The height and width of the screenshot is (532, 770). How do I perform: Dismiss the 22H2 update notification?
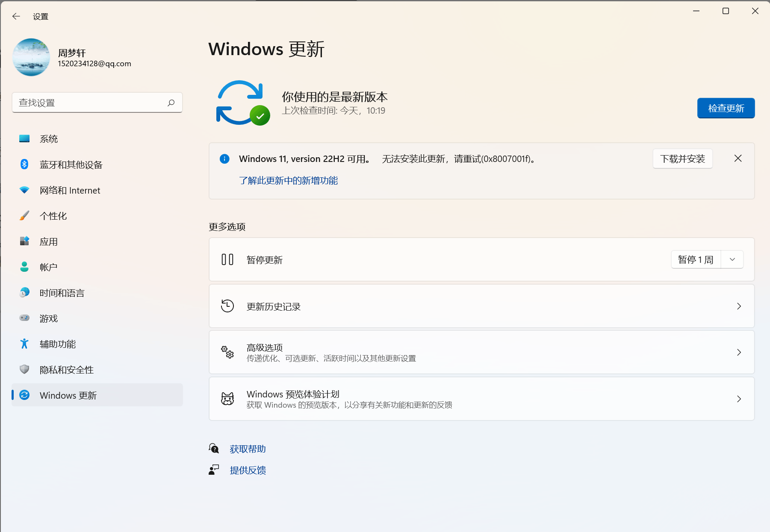click(x=738, y=159)
